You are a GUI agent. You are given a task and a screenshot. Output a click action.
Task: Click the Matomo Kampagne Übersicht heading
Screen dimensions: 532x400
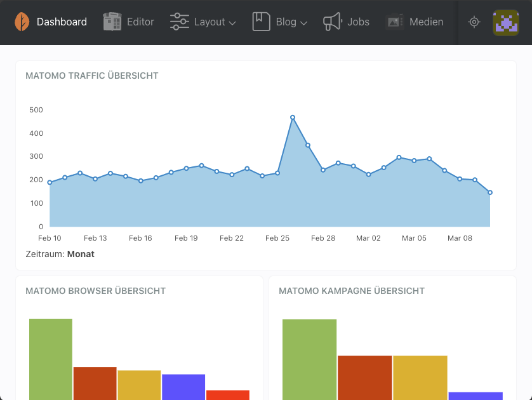coord(352,291)
